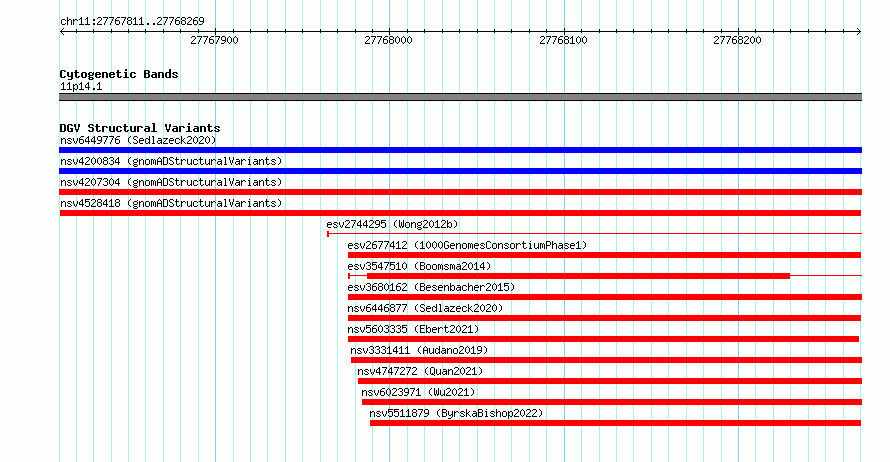Select the red bar under nsv5603335
This screenshot has height=462, width=890.
pos(603,339)
